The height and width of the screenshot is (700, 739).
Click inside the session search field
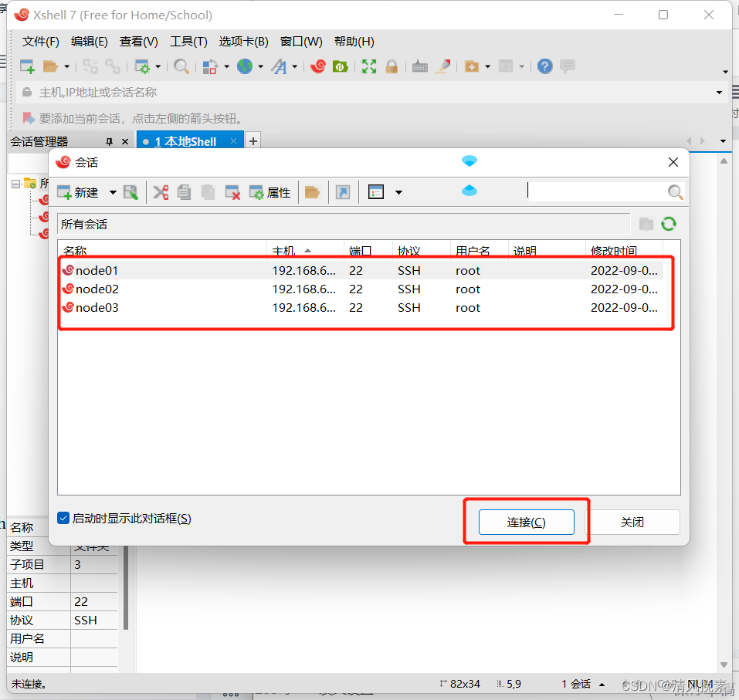point(602,191)
